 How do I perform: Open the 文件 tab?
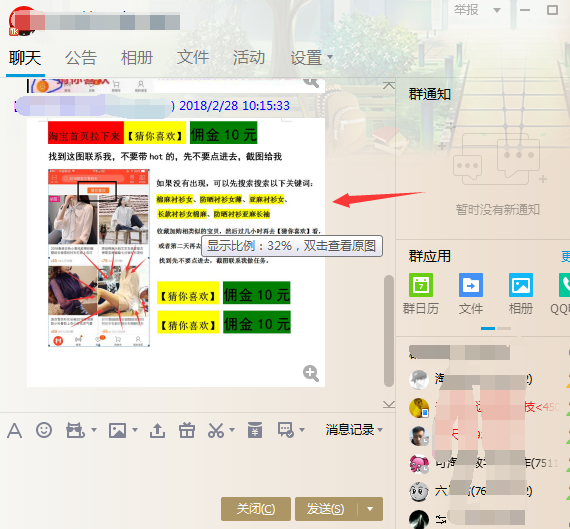[193, 57]
